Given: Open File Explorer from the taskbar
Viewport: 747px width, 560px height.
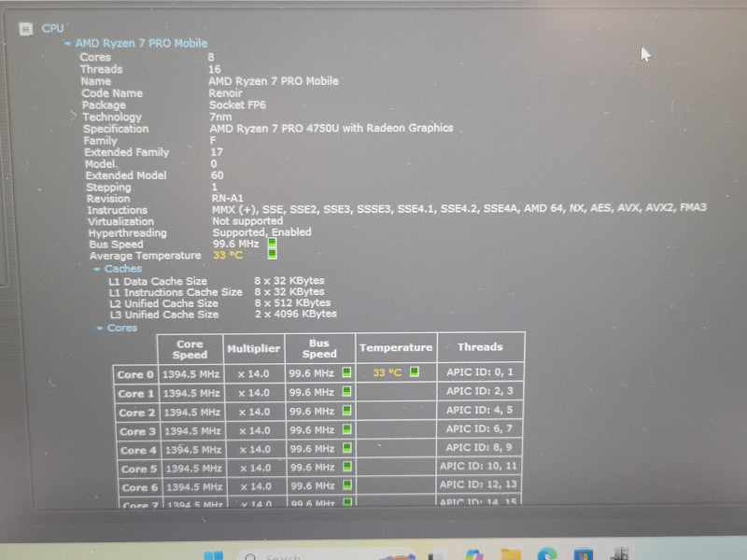Looking at the screenshot, I should point(511,554).
